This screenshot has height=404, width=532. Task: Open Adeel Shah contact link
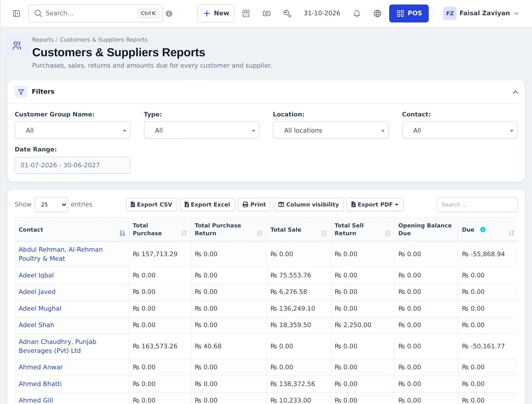(37, 325)
